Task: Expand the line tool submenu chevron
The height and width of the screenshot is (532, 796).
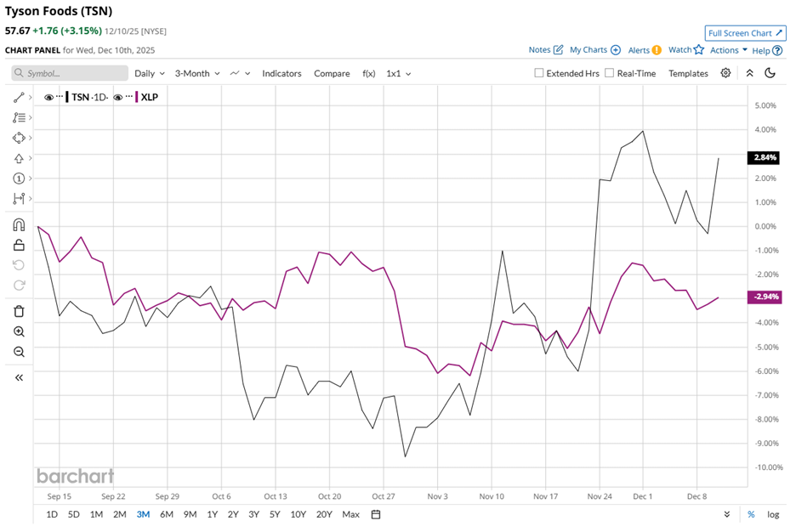Action: pos(31,98)
